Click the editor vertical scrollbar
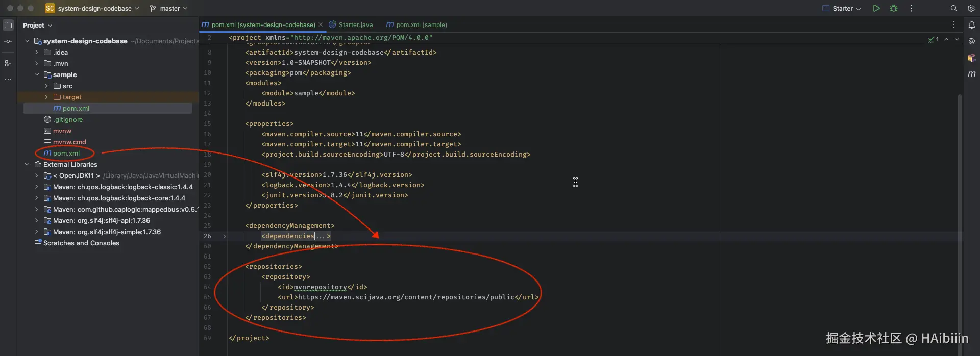 pos(960,204)
